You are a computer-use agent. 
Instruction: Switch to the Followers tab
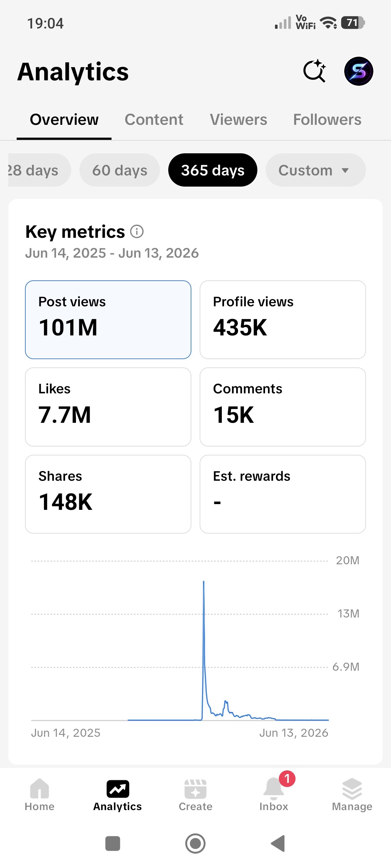[x=327, y=120]
